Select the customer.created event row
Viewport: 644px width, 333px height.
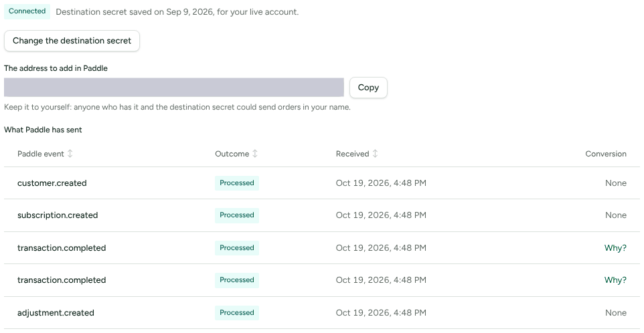[x=322, y=183]
